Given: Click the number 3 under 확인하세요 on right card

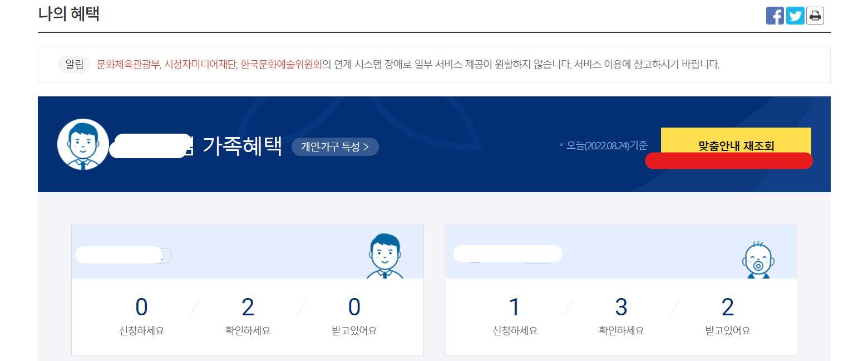Looking at the screenshot, I should coord(620,307).
